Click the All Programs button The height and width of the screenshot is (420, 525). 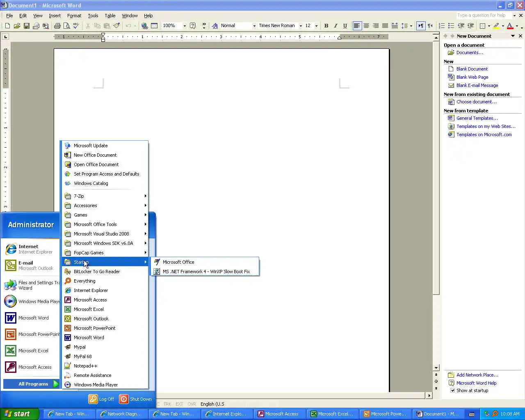coord(31,384)
